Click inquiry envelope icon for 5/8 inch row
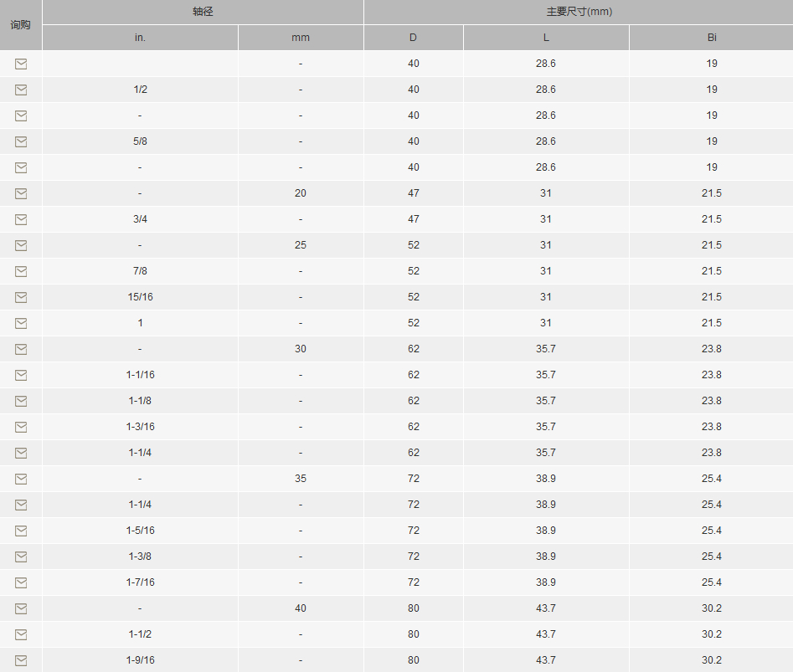The width and height of the screenshot is (793, 672). (x=21, y=142)
